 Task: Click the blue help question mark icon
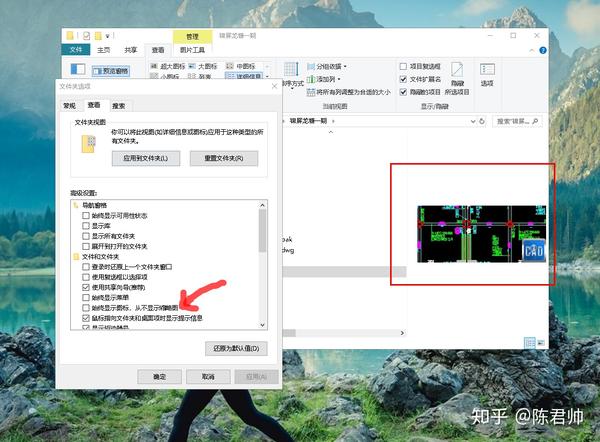tap(543, 51)
